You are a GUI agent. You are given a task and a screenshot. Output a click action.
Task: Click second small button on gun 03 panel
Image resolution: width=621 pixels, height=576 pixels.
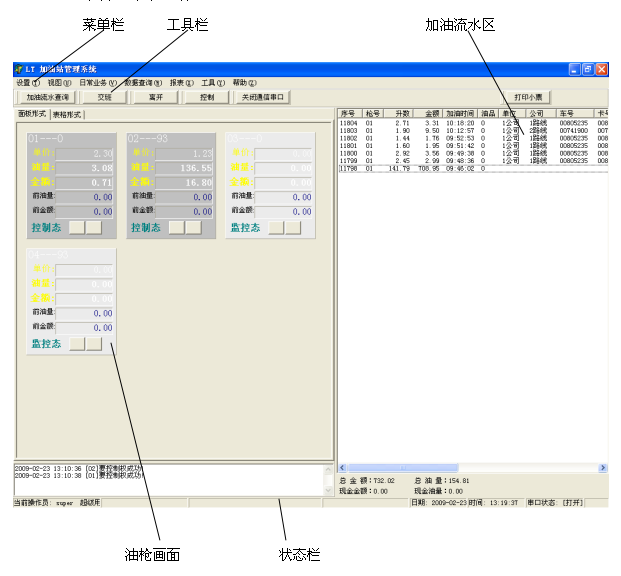(293, 227)
